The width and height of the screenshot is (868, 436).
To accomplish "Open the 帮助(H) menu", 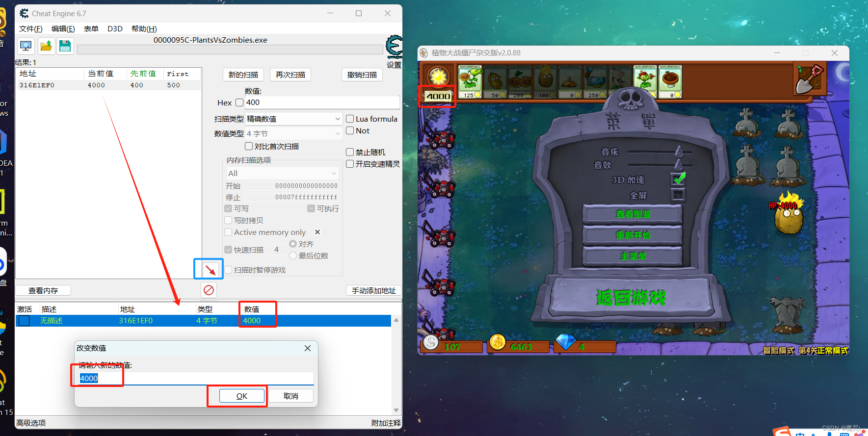I will point(144,29).
